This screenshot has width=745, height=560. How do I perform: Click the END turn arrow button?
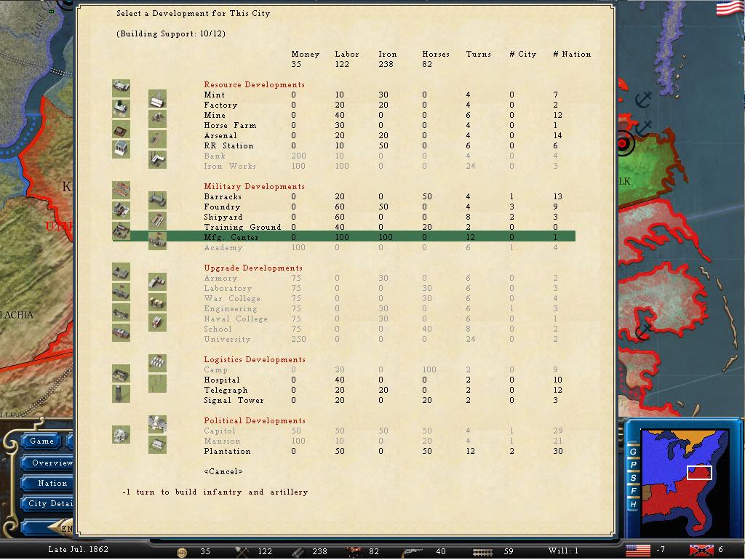coord(60,528)
